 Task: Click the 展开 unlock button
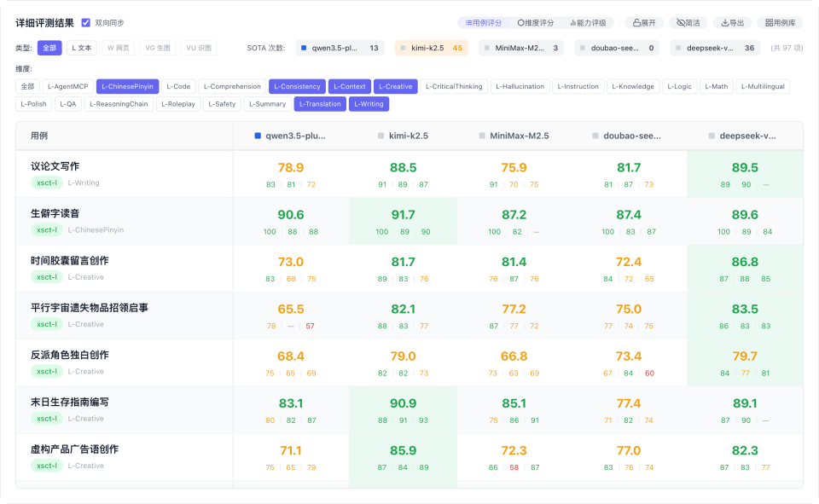pyautogui.click(x=644, y=23)
